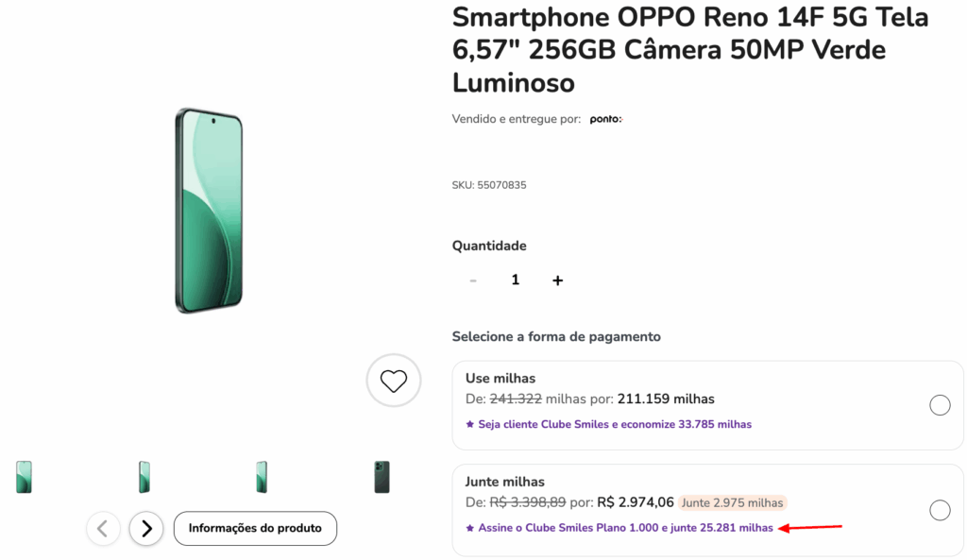Click the quantity value field

coord(516,280)
